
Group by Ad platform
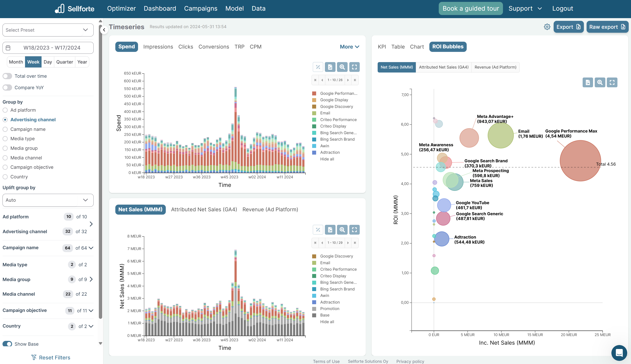(5, 110)
